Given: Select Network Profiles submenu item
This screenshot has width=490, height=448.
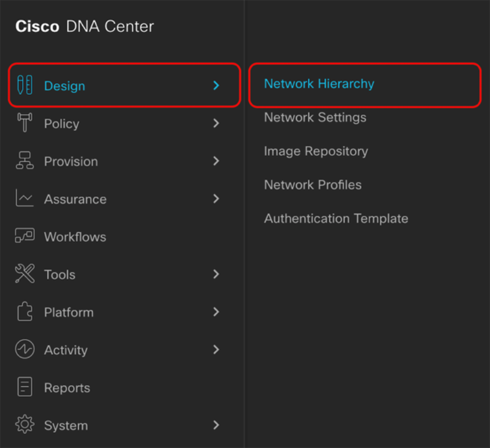Looking at the screenshot, I should click(x=313, y=185).
